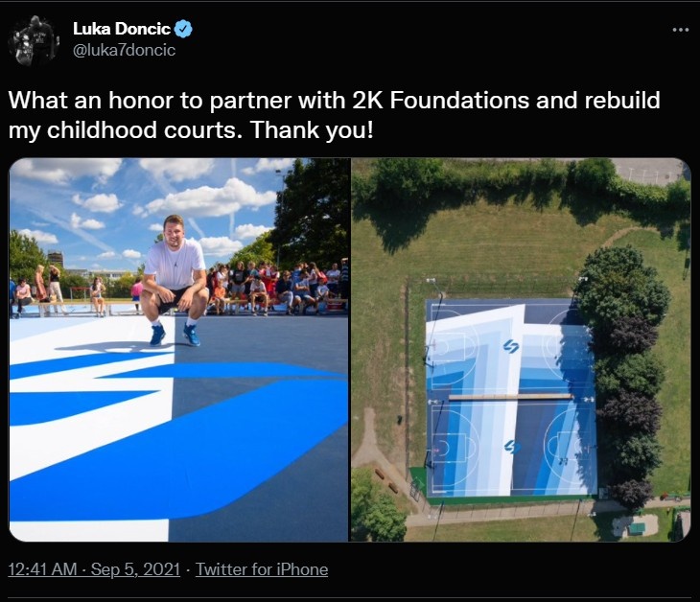700x602 pixels.
Task: Click the 12:41 AM · Sep 5, 2021 timestamp
Action: point(94,569)
